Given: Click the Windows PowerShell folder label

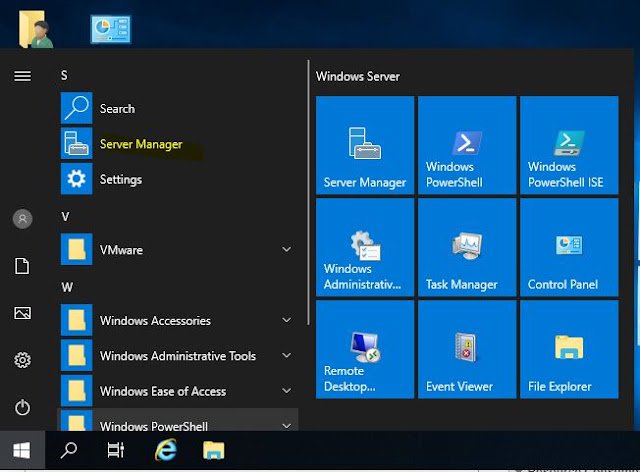Looking at the screenshot, I should 154,426.
